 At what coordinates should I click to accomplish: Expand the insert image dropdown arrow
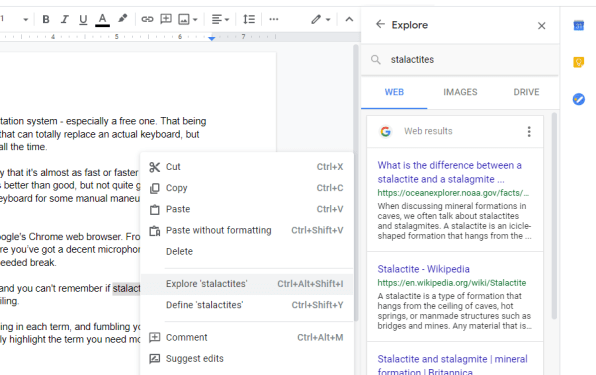[x=195, y=19]
